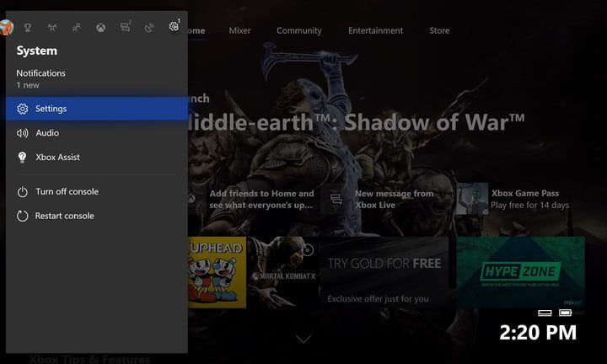Click the message icon beside New message

click(336, 199)
